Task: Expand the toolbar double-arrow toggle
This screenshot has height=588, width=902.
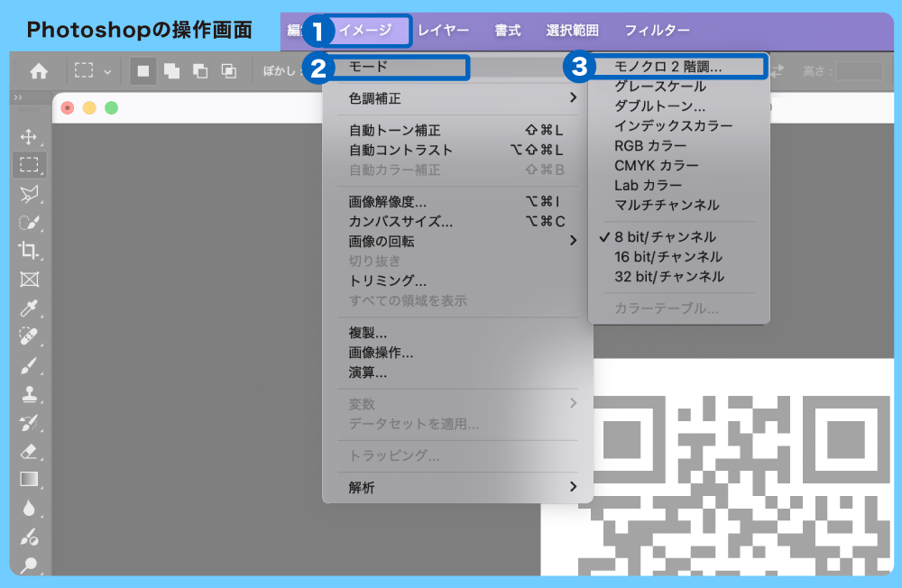Action: point(18,97)
